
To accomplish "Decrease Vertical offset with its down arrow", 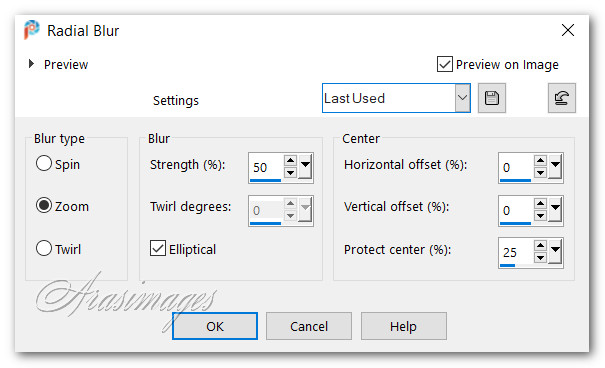I will [x=540, y=215].
